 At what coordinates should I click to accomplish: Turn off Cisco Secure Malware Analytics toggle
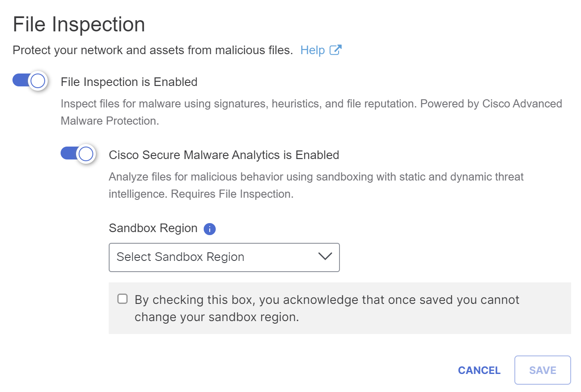click(x=78, y=153)
